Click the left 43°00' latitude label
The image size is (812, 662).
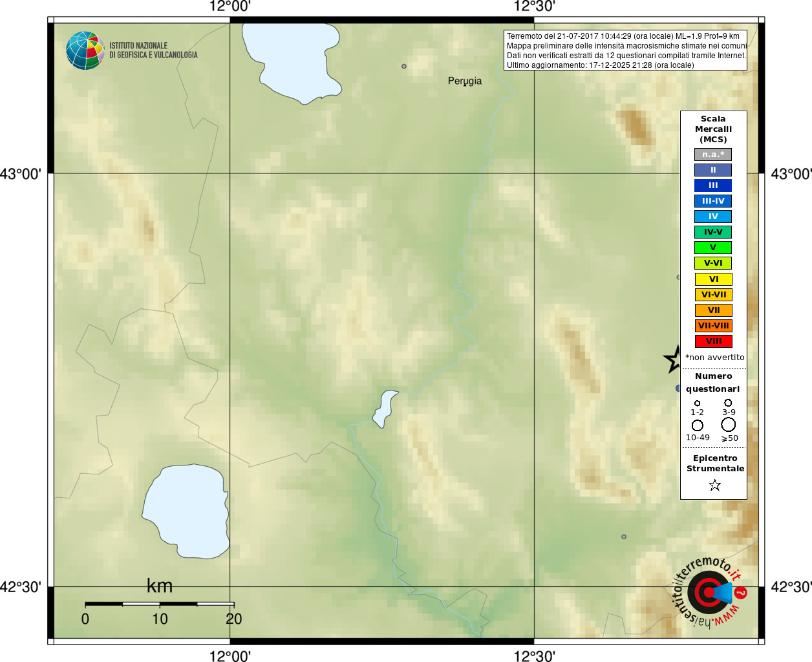(x=21, y=174)
